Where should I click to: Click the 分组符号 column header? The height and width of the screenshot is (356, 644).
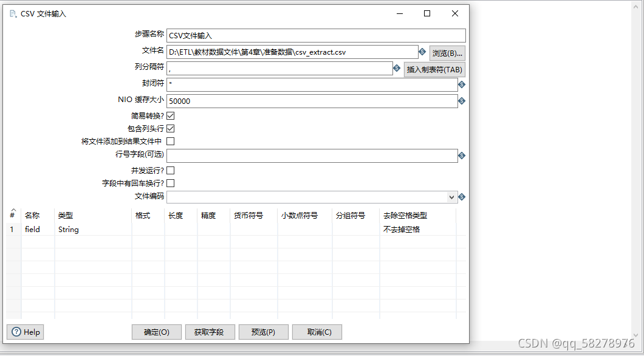[355, 216]
